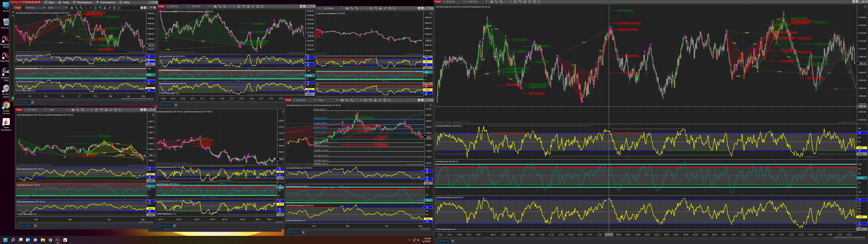868x244 pixels.
Task: Toggle F fixed-scale marker on ES 240 Minute chart
Action: click(x=431, y=14)
